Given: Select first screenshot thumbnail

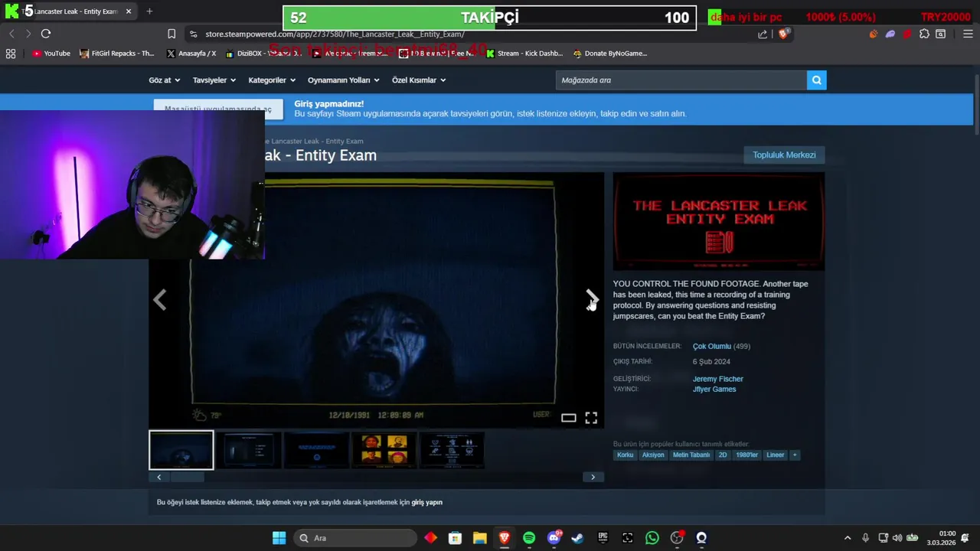Looking at the screenshot, I should [x=181, y=450].
